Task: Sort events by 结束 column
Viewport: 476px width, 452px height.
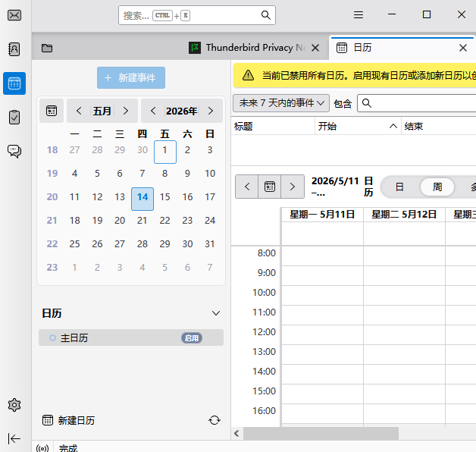Action: [x=439, y=126]
